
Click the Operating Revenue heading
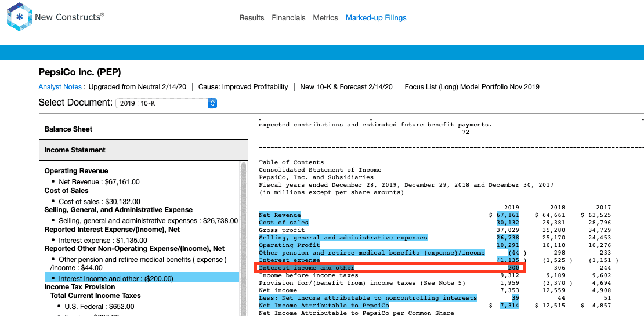76,171
